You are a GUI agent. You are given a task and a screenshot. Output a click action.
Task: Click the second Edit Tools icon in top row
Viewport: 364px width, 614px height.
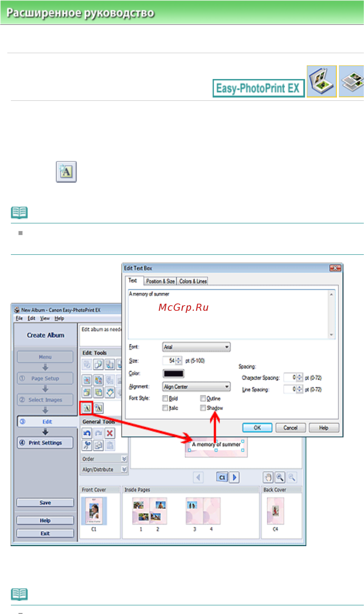pyautogui.click(x=98, y=364)
